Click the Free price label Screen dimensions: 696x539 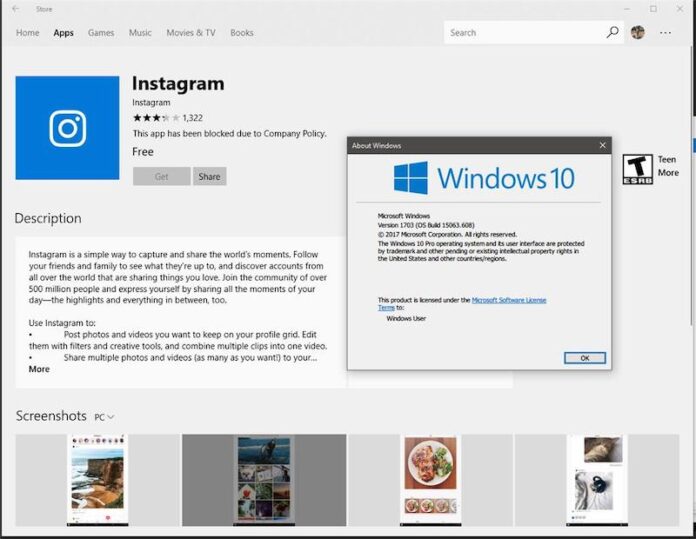143,152
